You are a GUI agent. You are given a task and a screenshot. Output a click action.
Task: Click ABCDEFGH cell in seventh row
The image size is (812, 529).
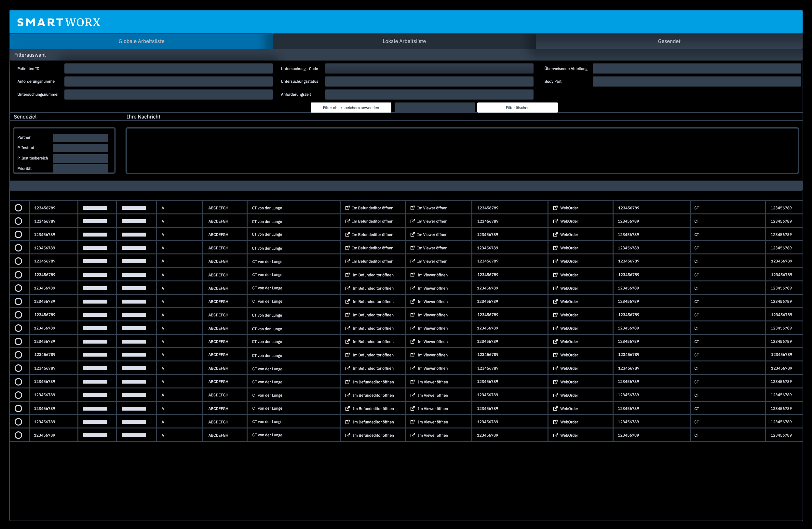(x=218, y=288)
